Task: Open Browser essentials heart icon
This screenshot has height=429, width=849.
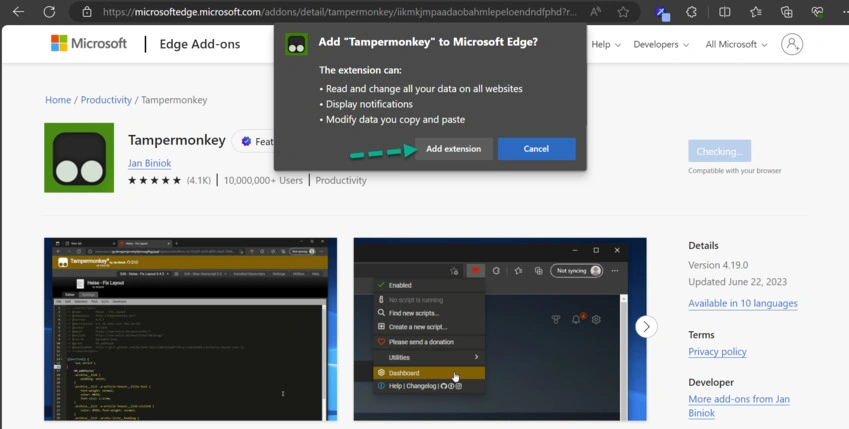Action: pos(818,12)
